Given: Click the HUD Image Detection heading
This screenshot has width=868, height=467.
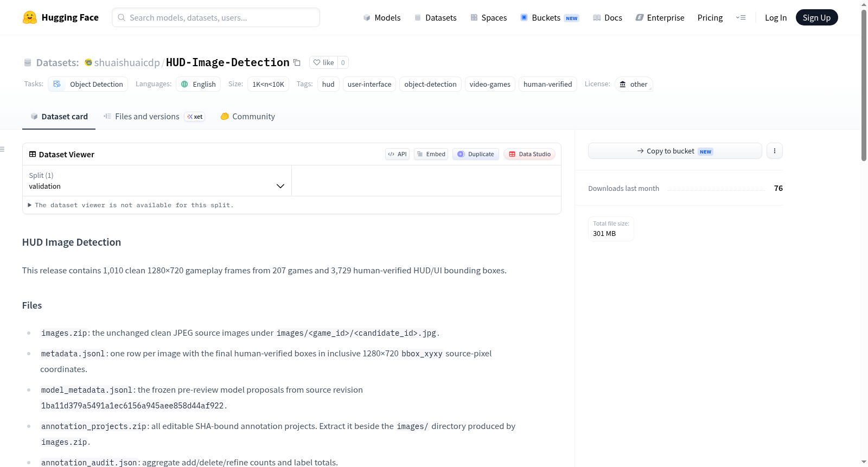Looking at the screenshot, I should tap(72, 242).
